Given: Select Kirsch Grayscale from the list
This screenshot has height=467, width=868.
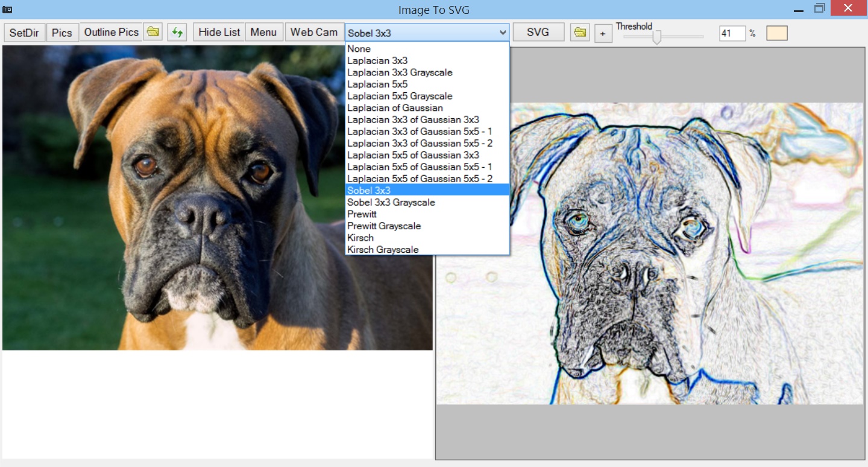Looking at the screenshot, I should pyautogui.click(x=427, y=249).
